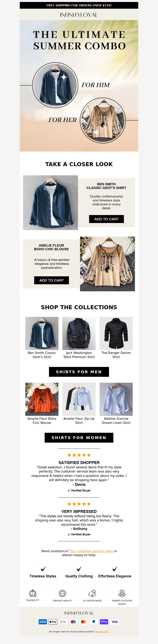Click the Ranked Customer Service ribbon icon
The width and height of the screenshot is (158, 644).
[122, 593]
